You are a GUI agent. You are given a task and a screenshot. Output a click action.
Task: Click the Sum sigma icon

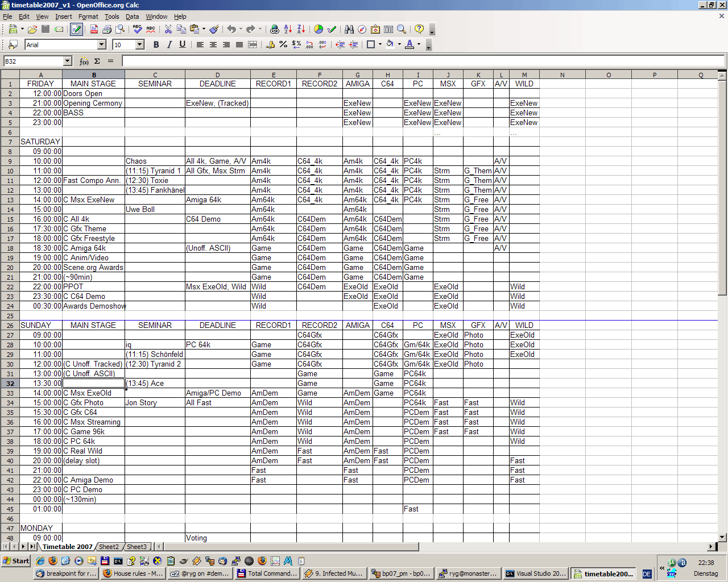pos(97,61)
